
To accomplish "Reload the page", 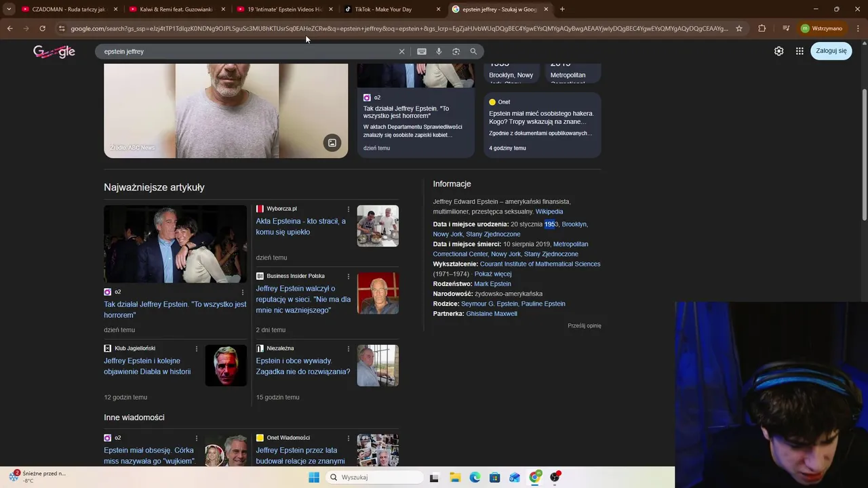I will 42,28.
